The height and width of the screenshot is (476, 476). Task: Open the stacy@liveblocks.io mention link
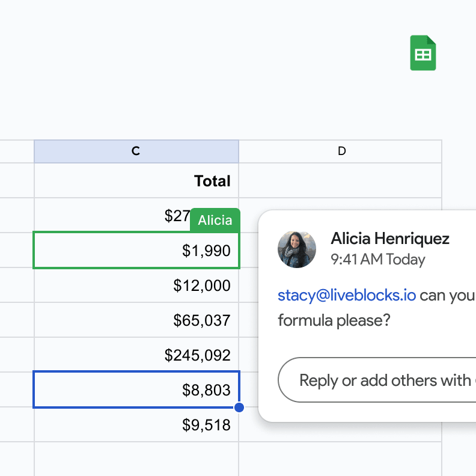point(347,295)
